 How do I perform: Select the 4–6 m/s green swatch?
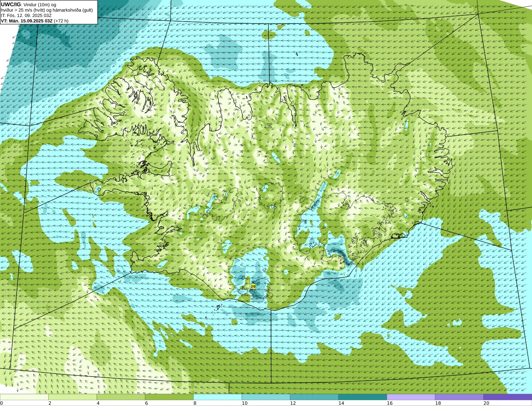coord(121,397)
